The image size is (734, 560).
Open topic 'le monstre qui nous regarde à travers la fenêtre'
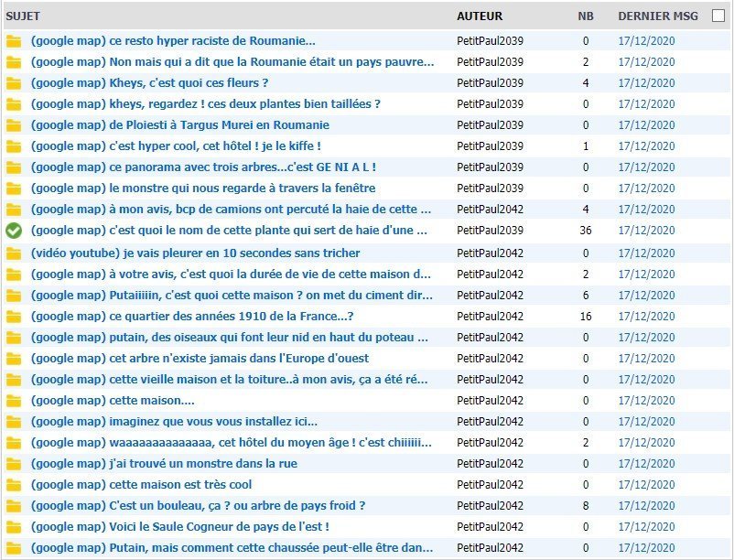click(x=203, y=188)
